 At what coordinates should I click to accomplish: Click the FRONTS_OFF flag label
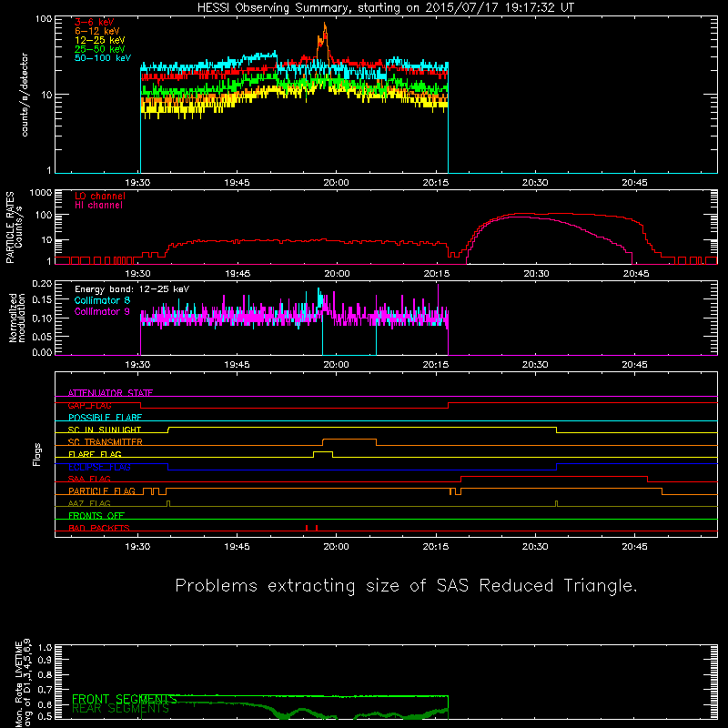point(96,516)
